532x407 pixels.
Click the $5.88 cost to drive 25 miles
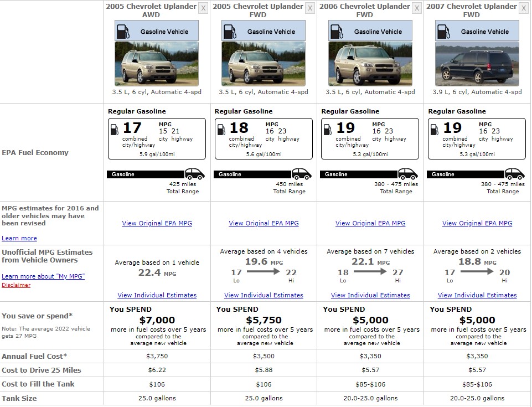tap(264, 370)
